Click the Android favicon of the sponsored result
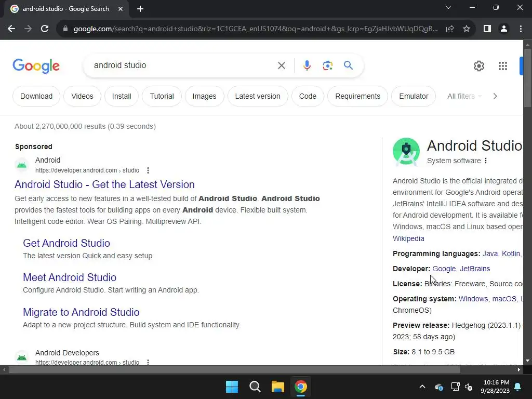The height and width of the screenshot is (399, 532). coord(22,165)
